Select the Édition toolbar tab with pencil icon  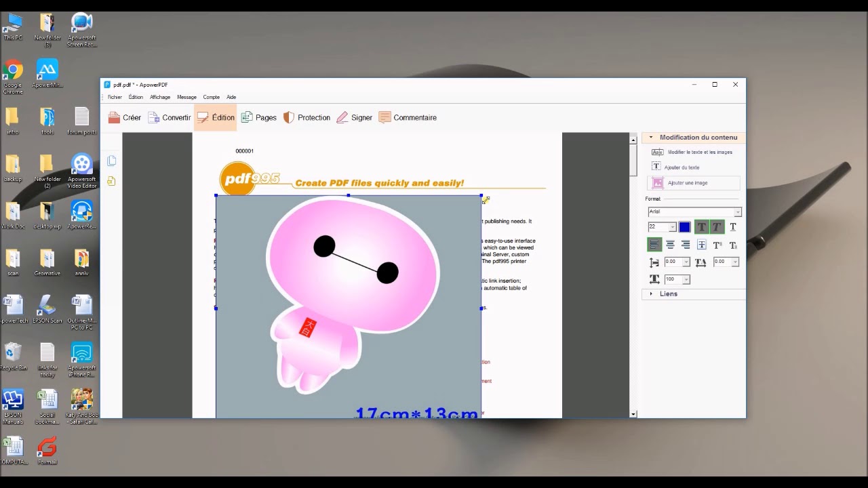(x=215, y=117)
